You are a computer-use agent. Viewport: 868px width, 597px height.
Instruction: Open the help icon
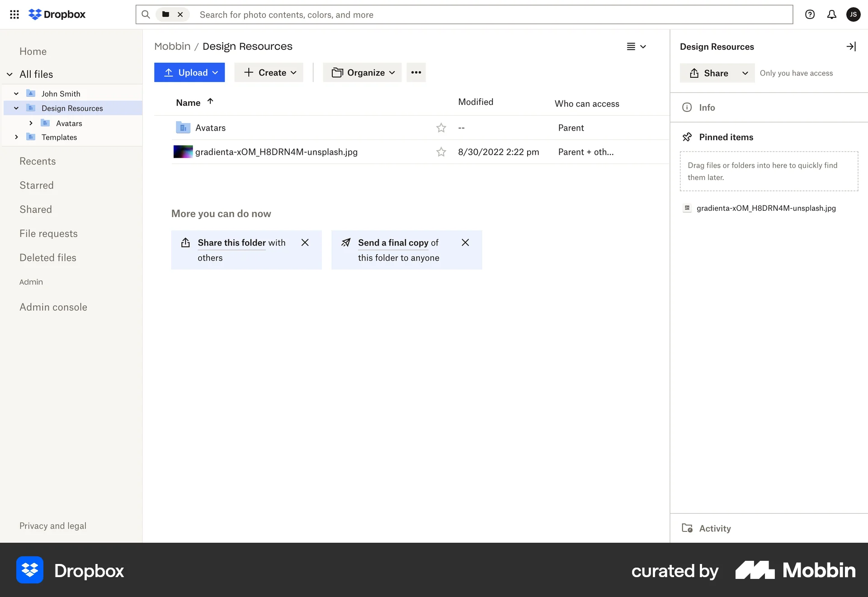point(809,14)
